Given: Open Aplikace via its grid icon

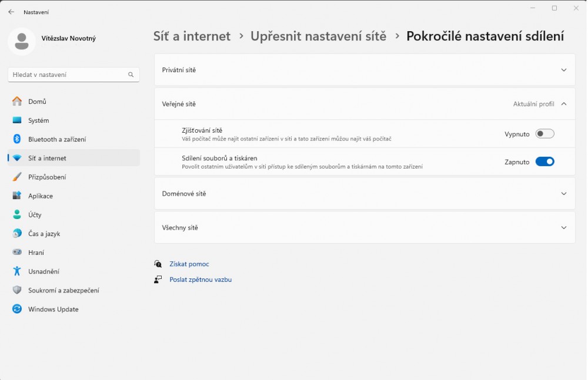Looking at the screenshot, I should click(x=17, y=196).
